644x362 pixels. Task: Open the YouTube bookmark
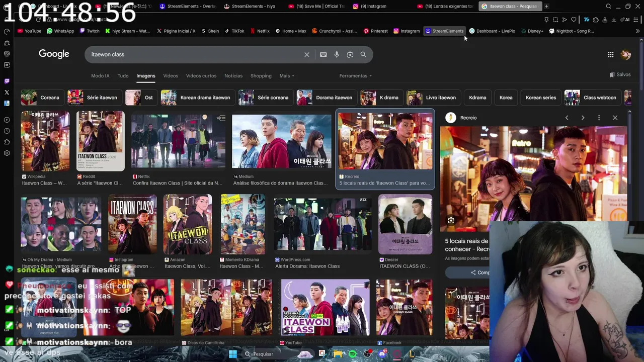pyautogui.click(x=29, y=31)
